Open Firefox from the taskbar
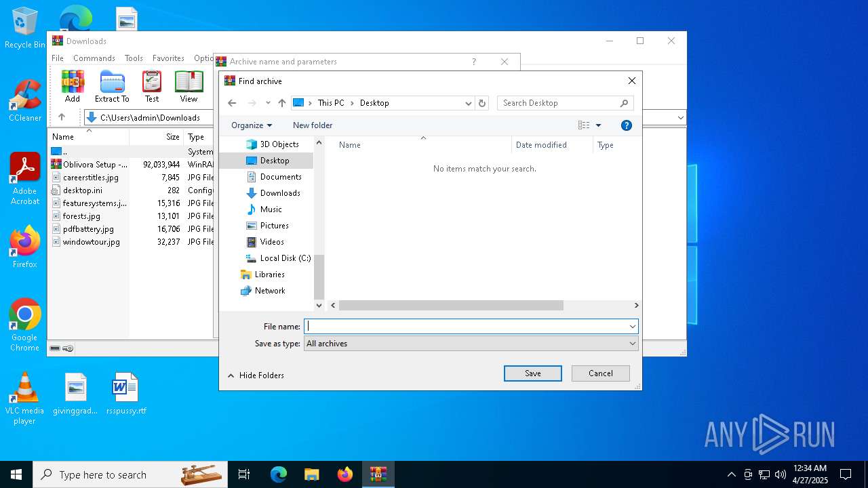 point(345,474)
